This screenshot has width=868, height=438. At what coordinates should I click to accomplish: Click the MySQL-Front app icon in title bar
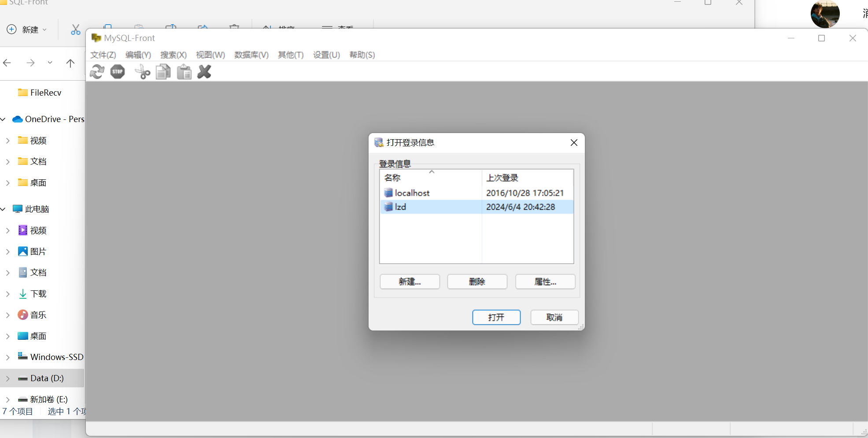click(x=96, y=38)
